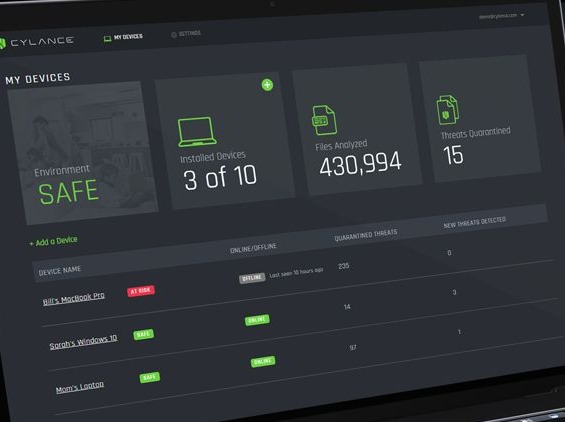Open Mom's Laptop device link
This screenshot has width=565, height=422.
click(x=80, y=387)
